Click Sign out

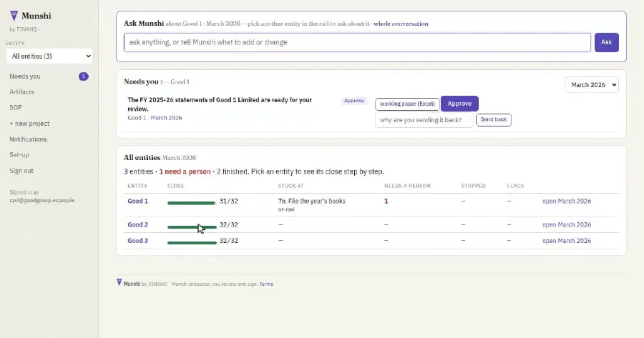pyautogui.click(x=21, y=171)
